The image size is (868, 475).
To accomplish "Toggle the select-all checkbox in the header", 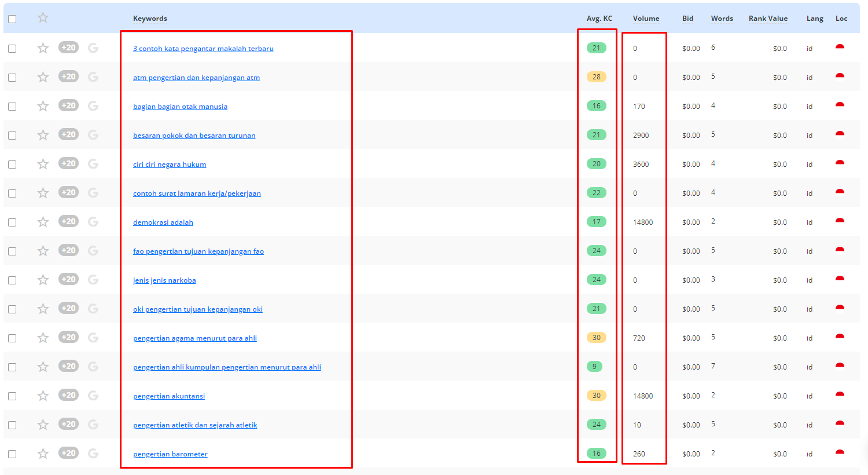I will coord(12,19).
